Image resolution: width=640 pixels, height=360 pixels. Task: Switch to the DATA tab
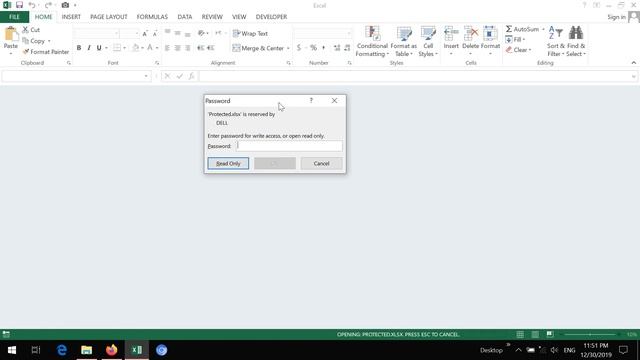click(x=184, y=17)
